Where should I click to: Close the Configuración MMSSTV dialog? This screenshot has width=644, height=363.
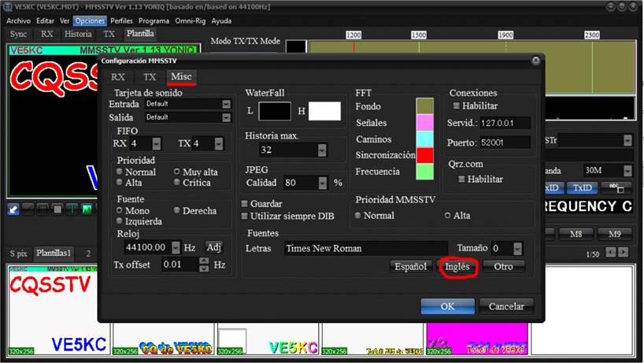pos(535,61)
